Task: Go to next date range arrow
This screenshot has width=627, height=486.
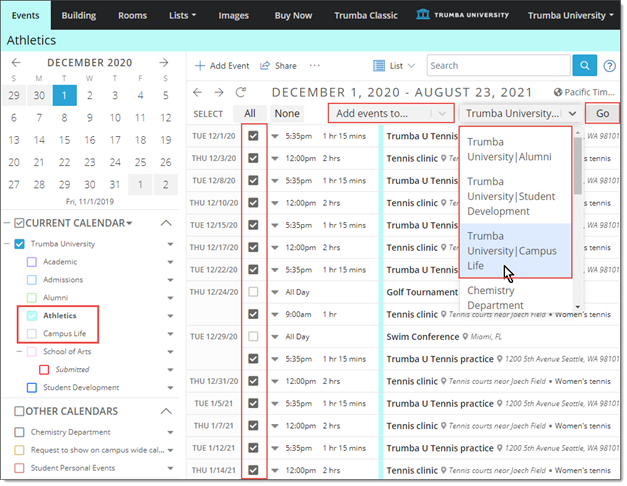Action: point(218,92)
